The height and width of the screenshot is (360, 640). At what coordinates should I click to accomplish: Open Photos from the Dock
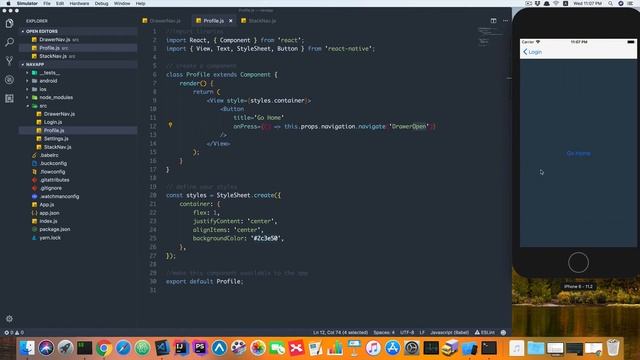[258, 348]
